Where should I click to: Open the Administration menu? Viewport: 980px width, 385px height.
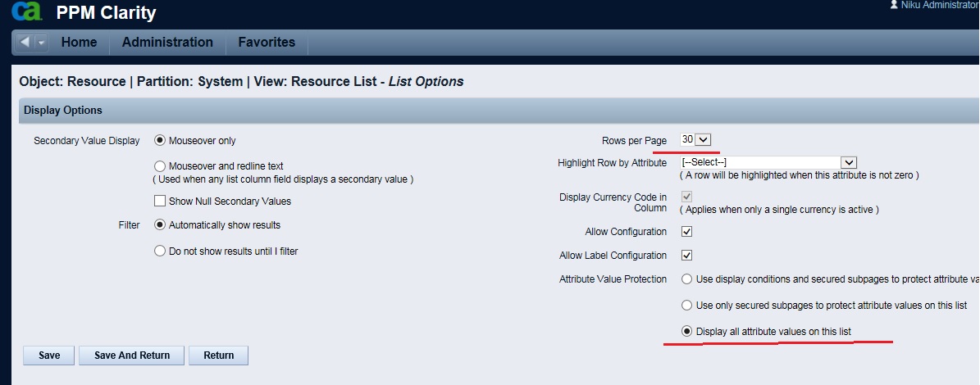point(167,43)
